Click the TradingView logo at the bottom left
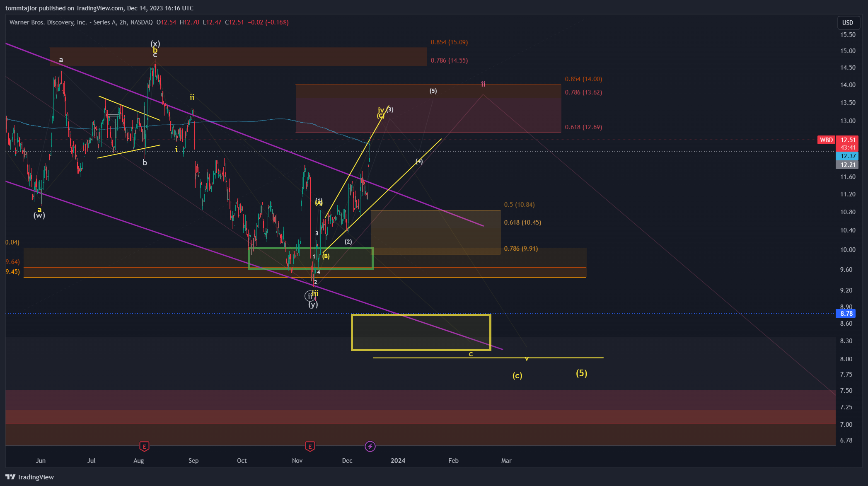This screenshot has width=868, height=486. point(30,477)
